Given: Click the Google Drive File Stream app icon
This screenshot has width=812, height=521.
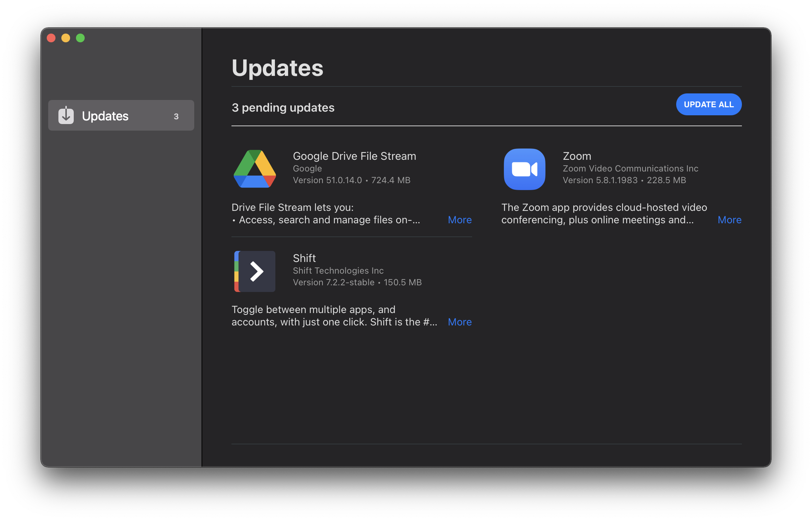Looking at the screenshot, I should click(254, 169).
